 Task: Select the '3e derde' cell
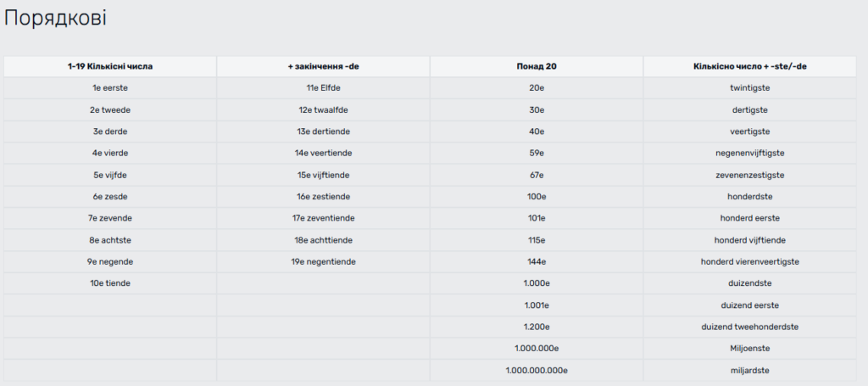pos(110,131)
